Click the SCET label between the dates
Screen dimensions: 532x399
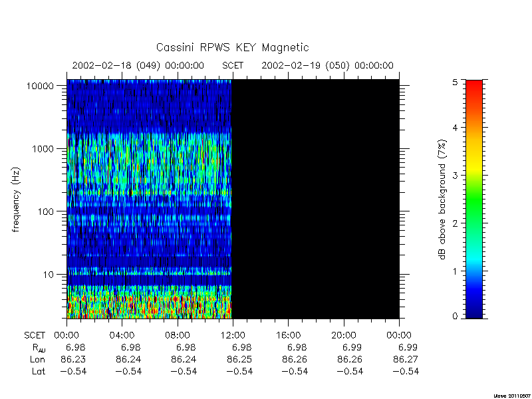point(233,65)
